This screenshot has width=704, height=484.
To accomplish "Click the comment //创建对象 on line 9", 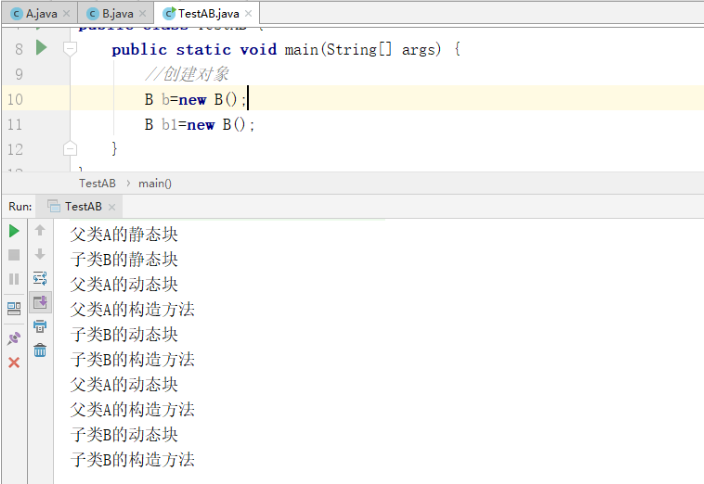I will (x=187, y=74).
